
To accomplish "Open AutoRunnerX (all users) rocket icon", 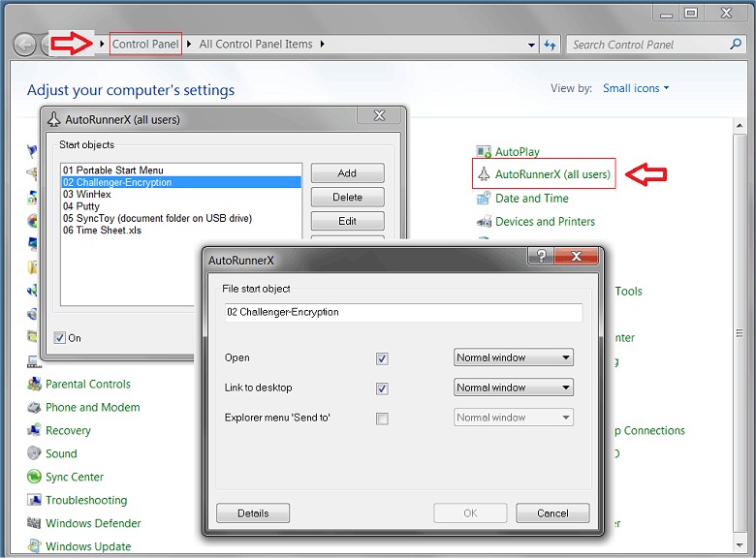I will [484, 174].
